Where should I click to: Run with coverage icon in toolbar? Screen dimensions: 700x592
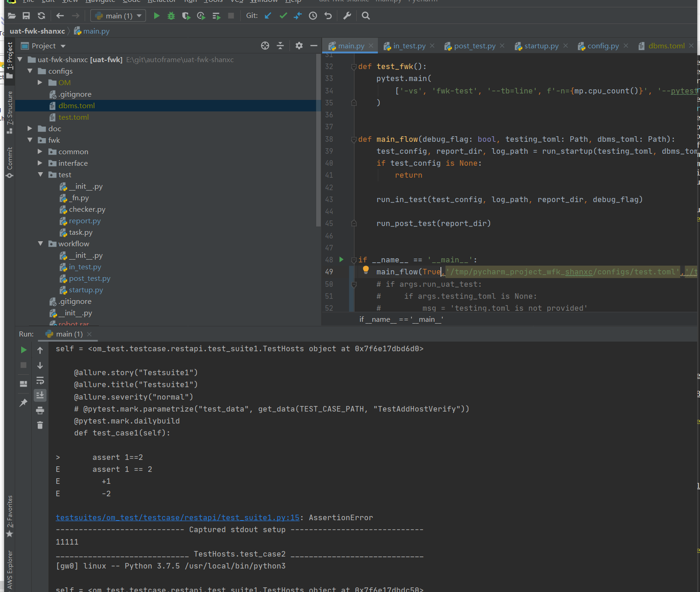pos(186,16)
